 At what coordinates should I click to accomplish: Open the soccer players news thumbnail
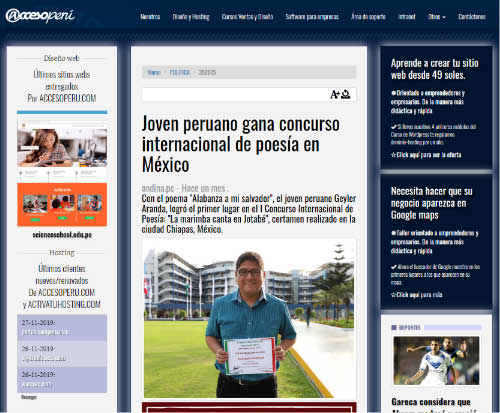[x=436, y=361]
